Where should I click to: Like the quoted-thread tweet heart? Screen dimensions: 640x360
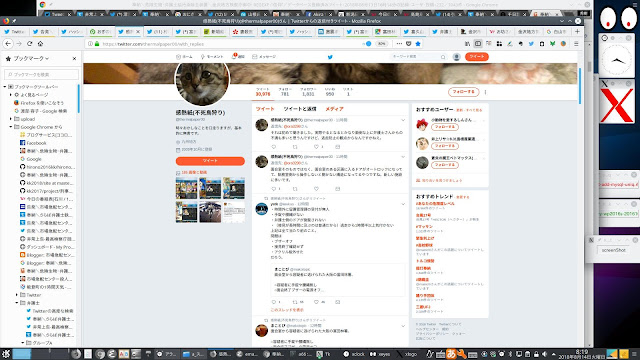pos(316,302)
